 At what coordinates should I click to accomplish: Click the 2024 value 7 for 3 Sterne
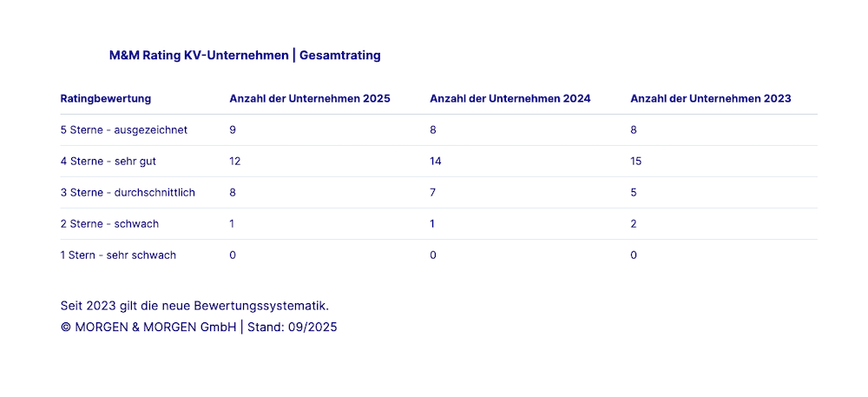tap(433, 193)
